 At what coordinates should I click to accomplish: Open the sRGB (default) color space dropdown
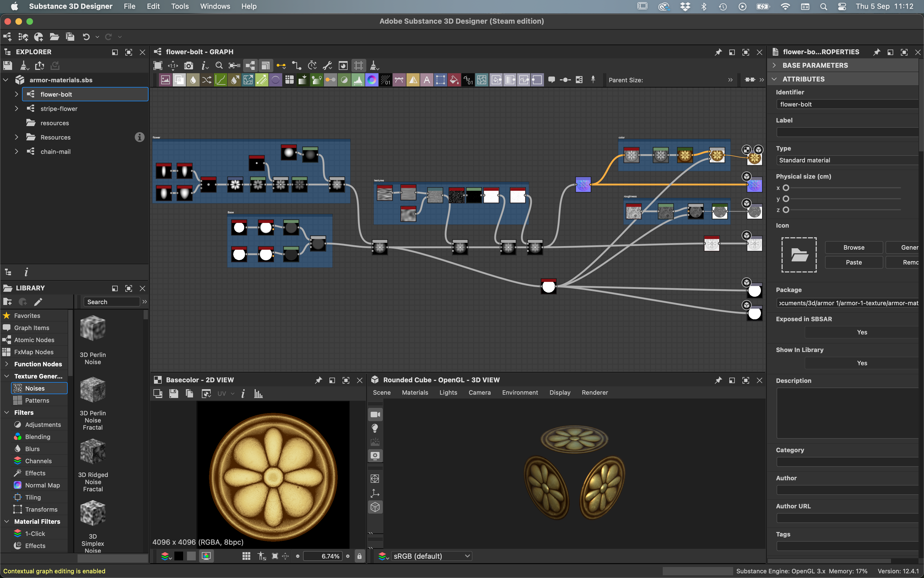431,556
